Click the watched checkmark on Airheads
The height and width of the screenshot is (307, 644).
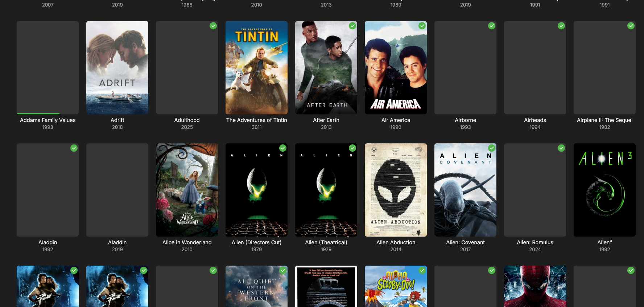561,26
